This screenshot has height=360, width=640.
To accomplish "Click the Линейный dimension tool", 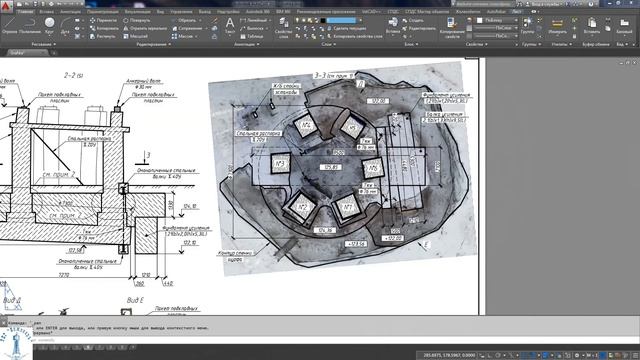I will [x=252, y=20].
